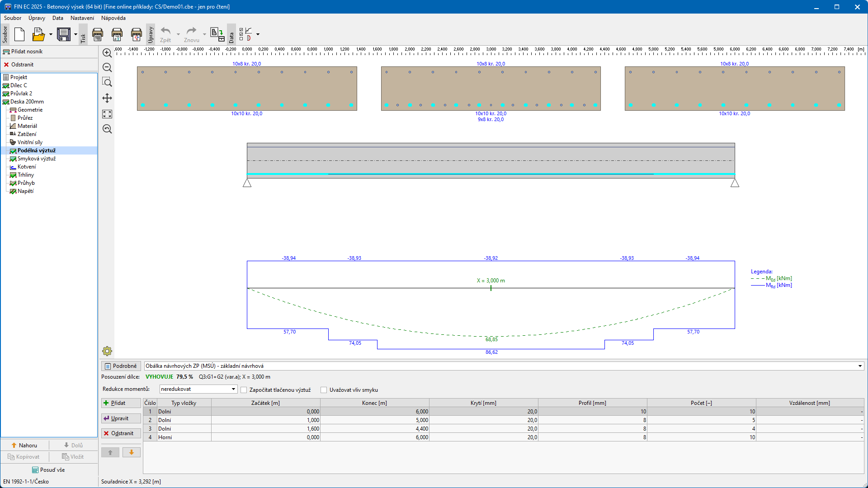Toggle Uvažovat vliv smyku checkbox
Image resolution: width=868 pixels, height=488 pixels.
[324, 390]
